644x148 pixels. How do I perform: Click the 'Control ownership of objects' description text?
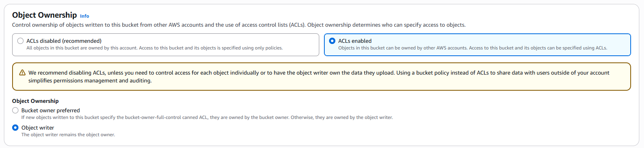pyautogui.click(x=239, y=25)
